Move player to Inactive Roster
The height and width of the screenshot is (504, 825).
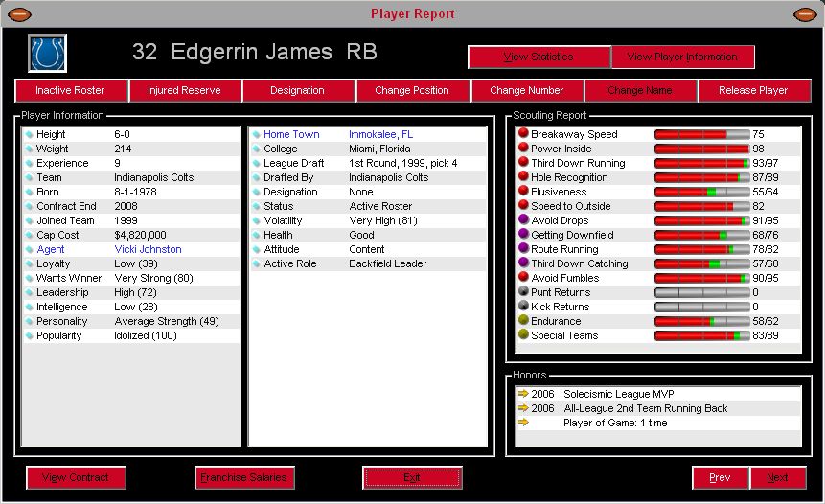pos(70,90)
